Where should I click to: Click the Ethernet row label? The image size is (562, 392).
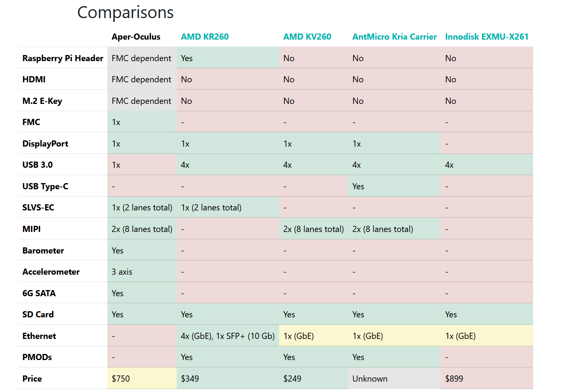[39, 336]
